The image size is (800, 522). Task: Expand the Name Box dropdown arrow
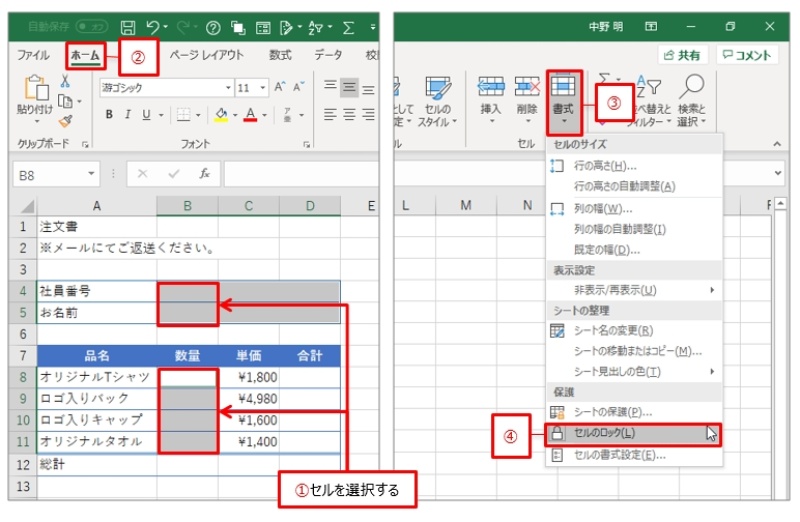92,174
